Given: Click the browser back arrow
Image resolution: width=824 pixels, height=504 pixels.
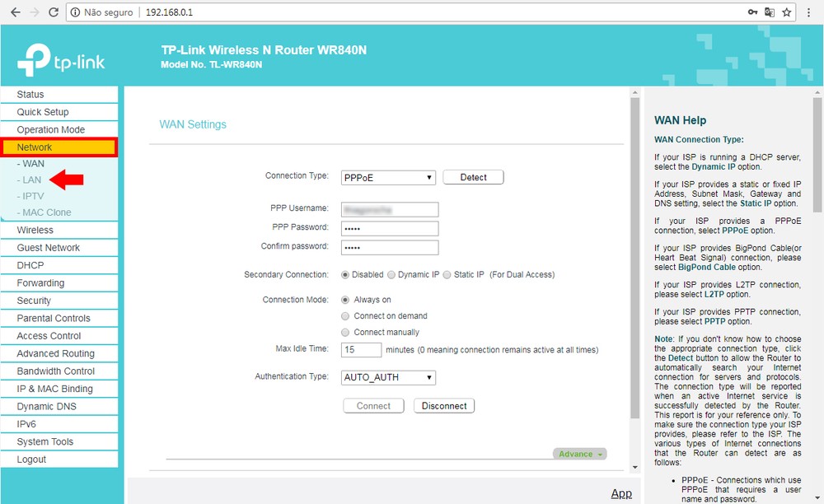Looking at the screenshot, I should tap(15, 12).
